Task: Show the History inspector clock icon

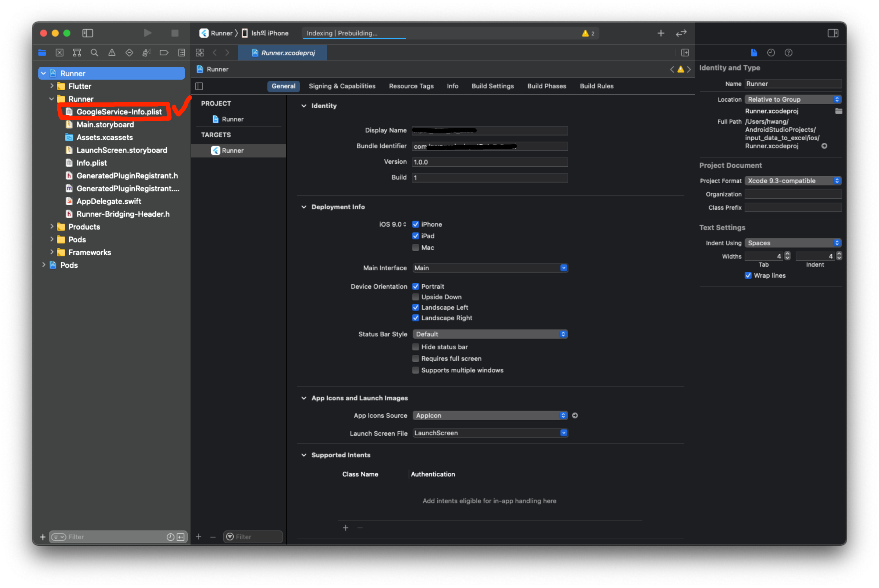Action: pyautogui.click(x=771, y=53)
